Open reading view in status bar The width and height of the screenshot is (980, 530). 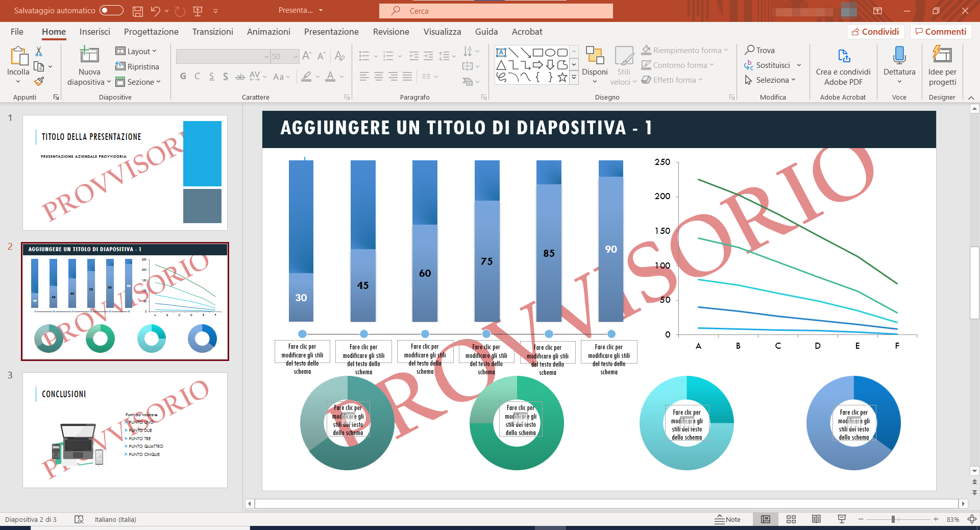tap(816, 519)
